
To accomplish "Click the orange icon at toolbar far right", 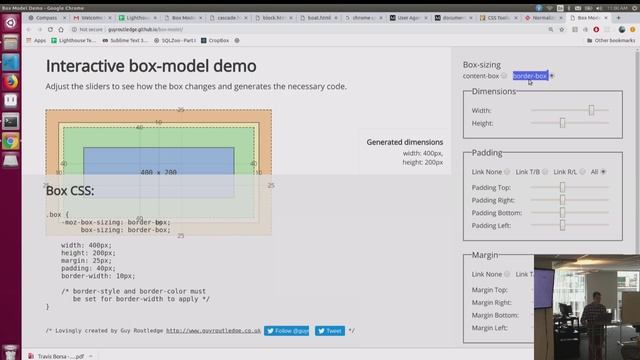I will 633,29.
